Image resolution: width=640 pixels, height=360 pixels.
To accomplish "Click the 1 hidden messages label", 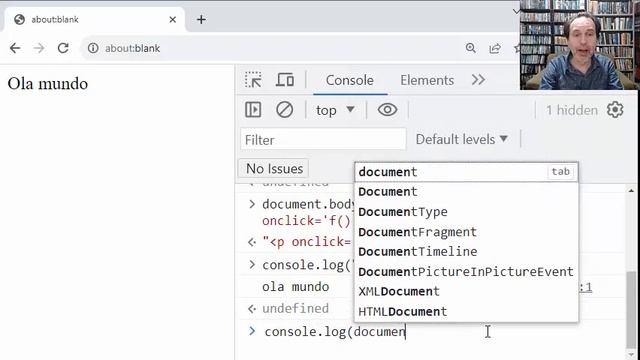I will [x=571, y=110].
